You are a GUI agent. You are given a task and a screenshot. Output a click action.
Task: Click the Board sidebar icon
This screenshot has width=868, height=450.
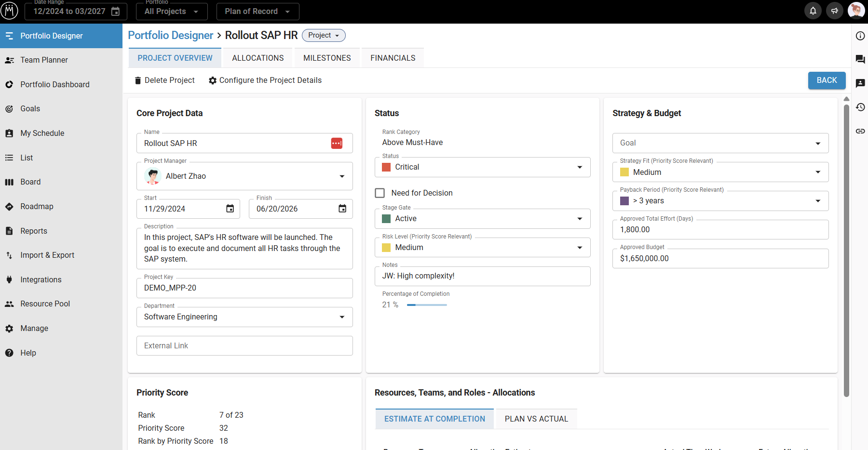coord(9,182)
